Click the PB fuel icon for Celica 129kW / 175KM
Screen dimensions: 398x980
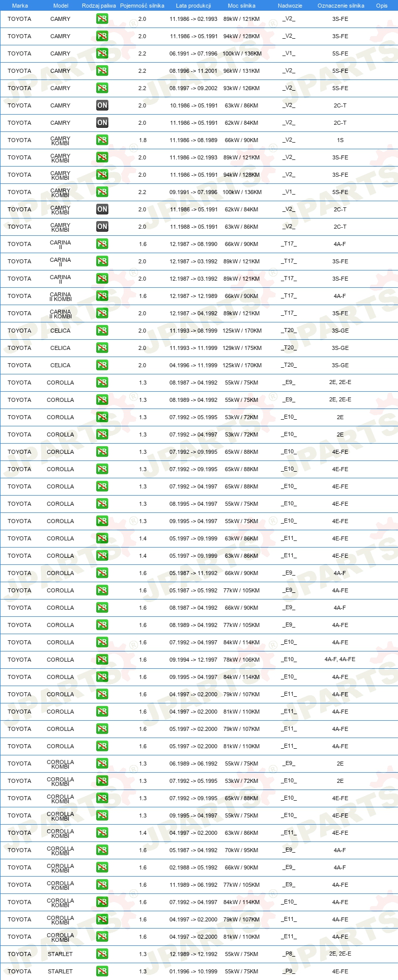102,348
